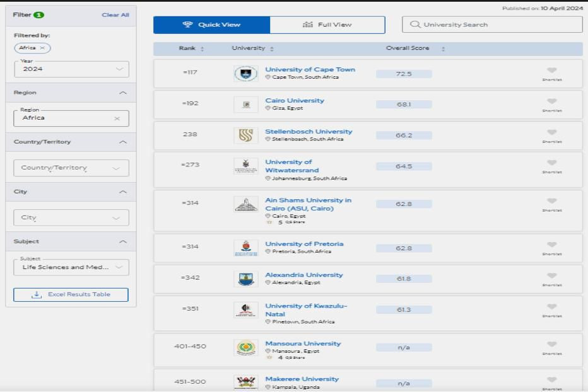Open the Year 2024 dropdown
Viewport: 588px width, 392px height.
(x=71, y=69)
